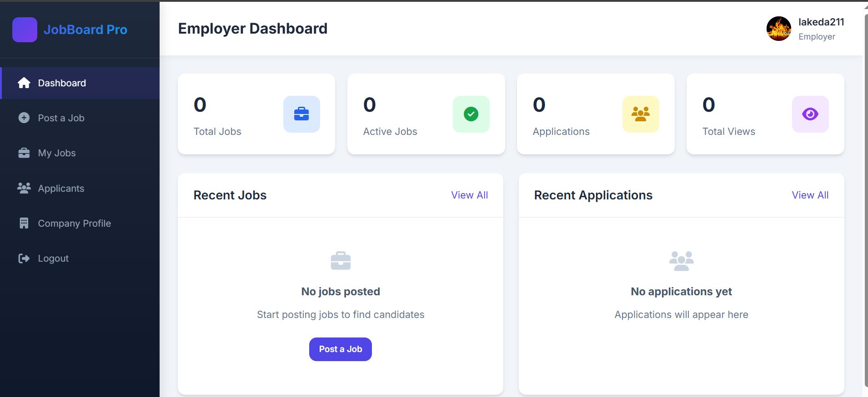Click the lakeda211 profile avatar

click(778, 29)
